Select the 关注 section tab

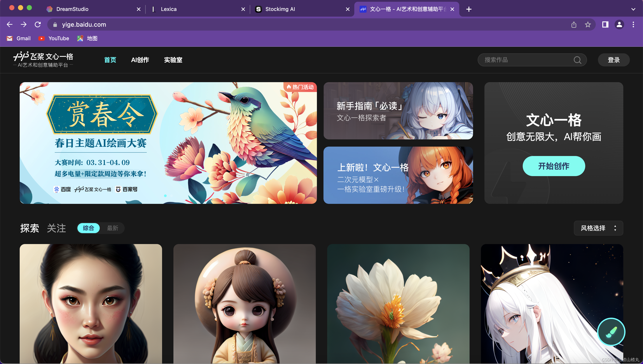(57, 228)
